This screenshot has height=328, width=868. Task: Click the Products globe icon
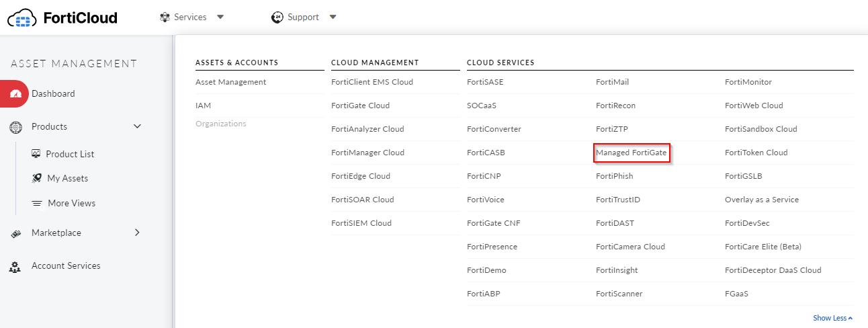point(16,126)
